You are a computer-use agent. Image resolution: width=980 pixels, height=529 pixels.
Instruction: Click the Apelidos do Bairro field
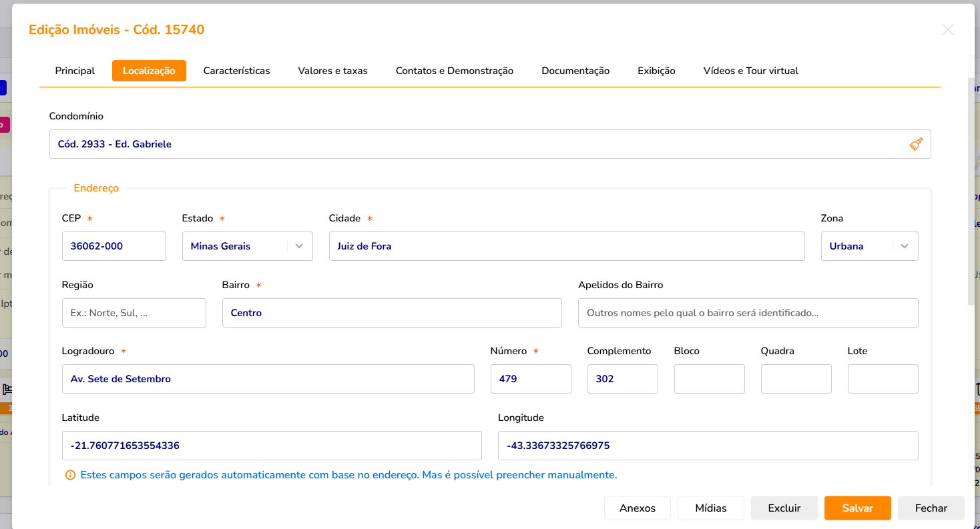[748, 313]
